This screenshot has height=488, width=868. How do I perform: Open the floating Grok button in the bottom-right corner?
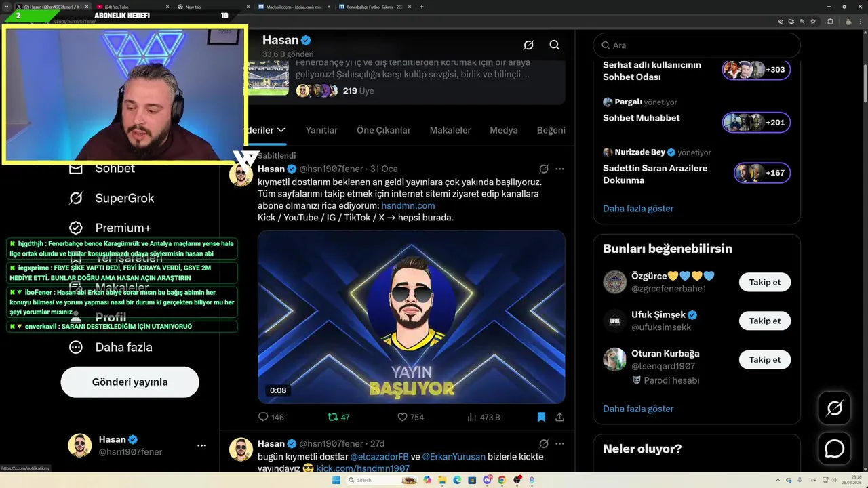(x=835, y=408)
